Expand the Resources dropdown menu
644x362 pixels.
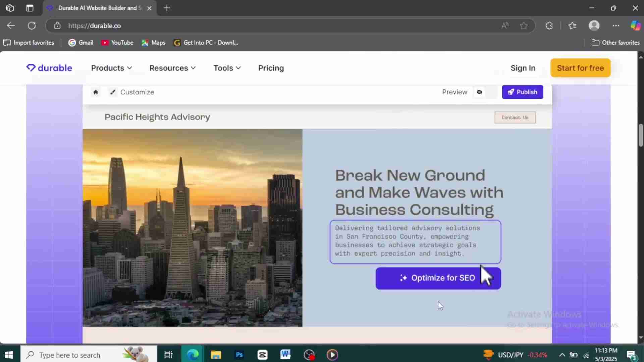[172, 68]
